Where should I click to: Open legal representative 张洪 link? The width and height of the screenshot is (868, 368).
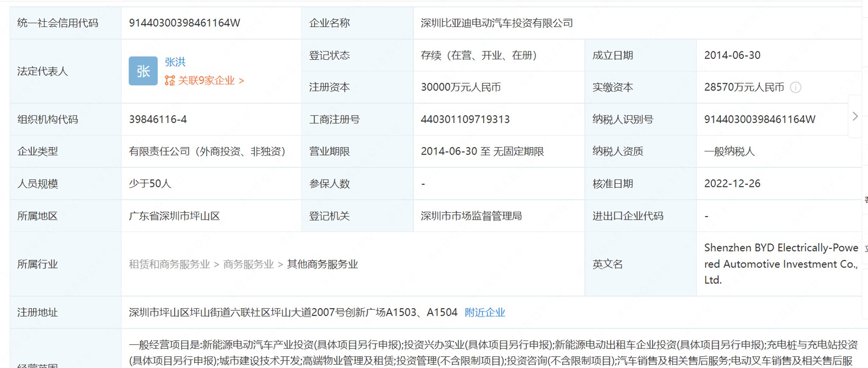[175, 62]
